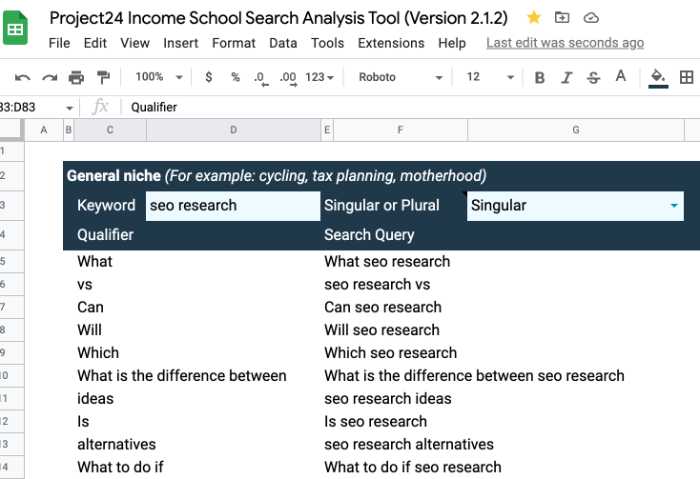Open the Help menu
Viewport: 700px width, 479px height.
[452, 43]
